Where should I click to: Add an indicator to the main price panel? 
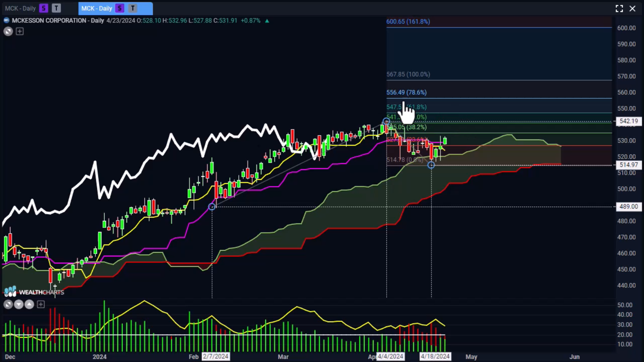[20, 32]
